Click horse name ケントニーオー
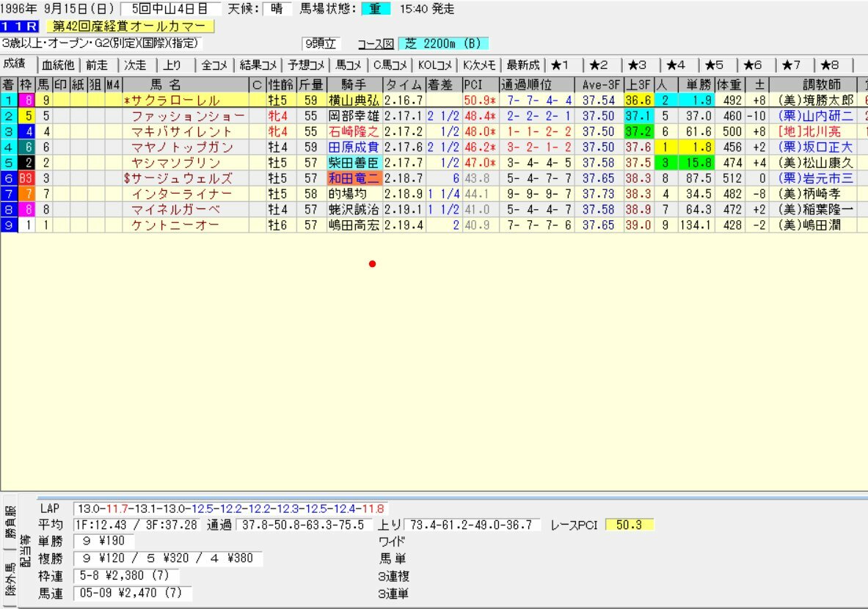Image resolution: width=868 pixels, height=609 pixels. click(175, 225)
